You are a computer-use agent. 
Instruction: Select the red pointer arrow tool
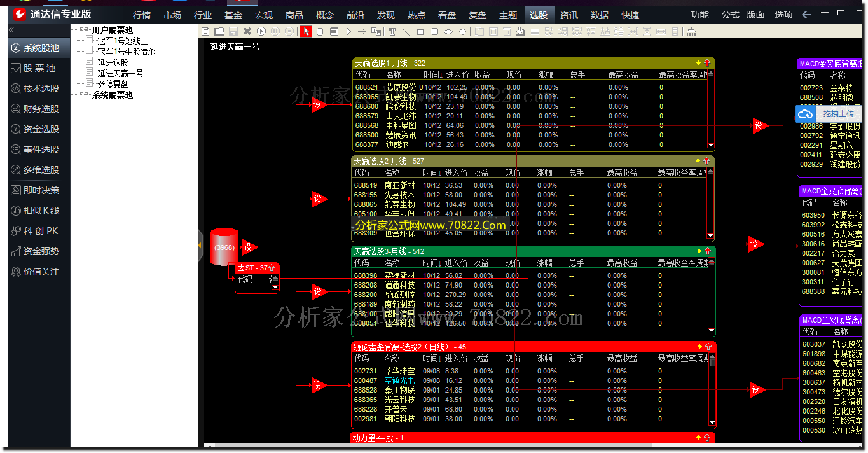pyautogui.click(x=306, y=31)
